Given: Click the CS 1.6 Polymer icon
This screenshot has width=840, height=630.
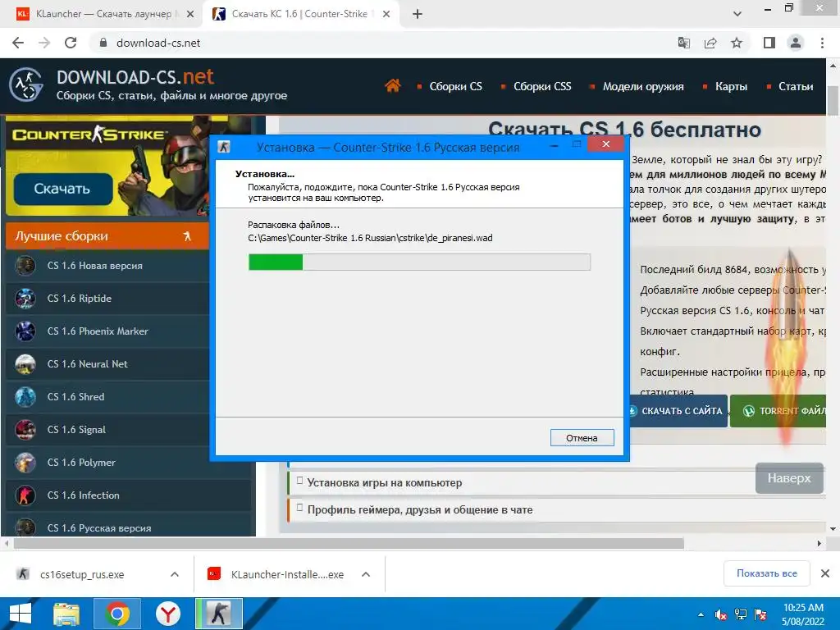Looking at the screenshot, I should (25, 463).
